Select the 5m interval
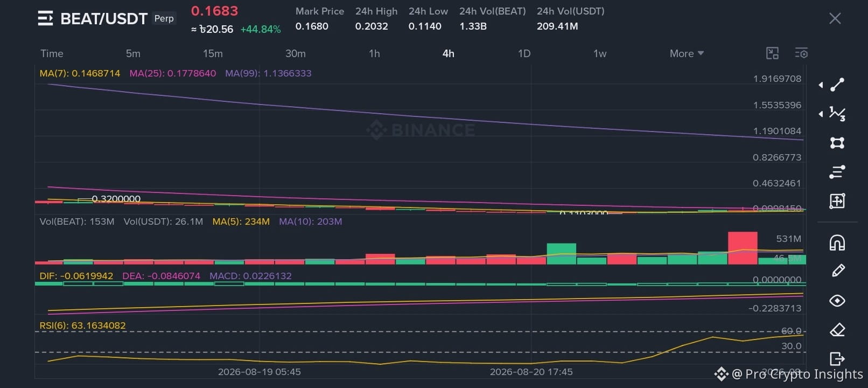Image resolution: width=868 pixels, height=388 pixels. [x=133, y=53]
